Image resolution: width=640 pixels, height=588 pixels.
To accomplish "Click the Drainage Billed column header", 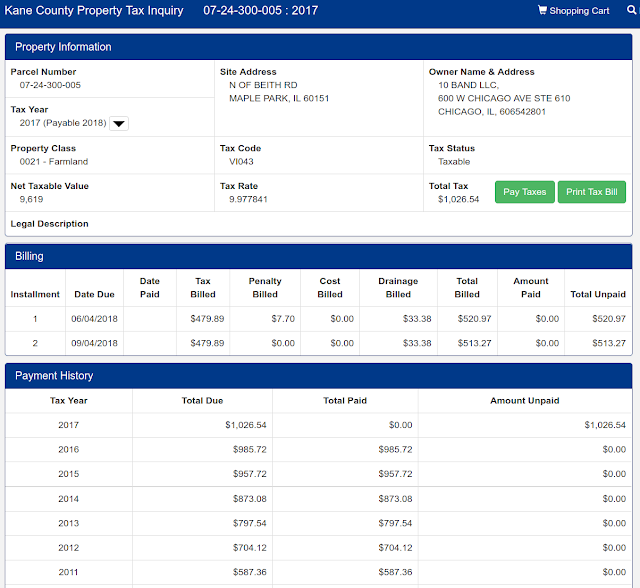I will coord(398,288).
